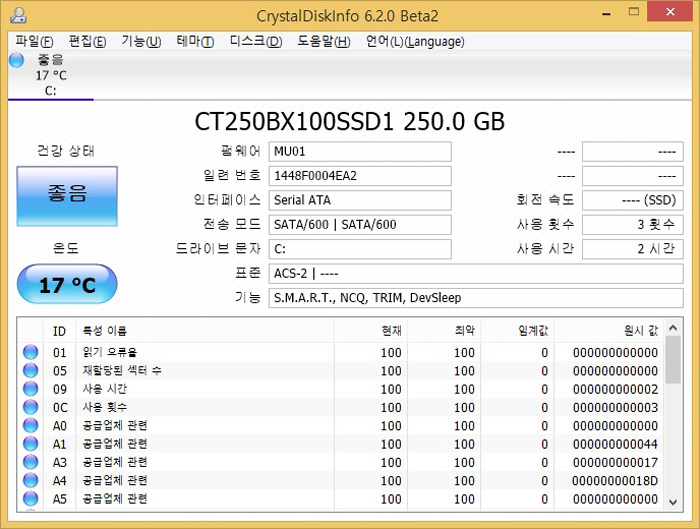Image resolution: width=700 pixels, height=529 pixels.
Task: Click the standard field ACS-2 | ----
Action: click(x=476, y=273)
